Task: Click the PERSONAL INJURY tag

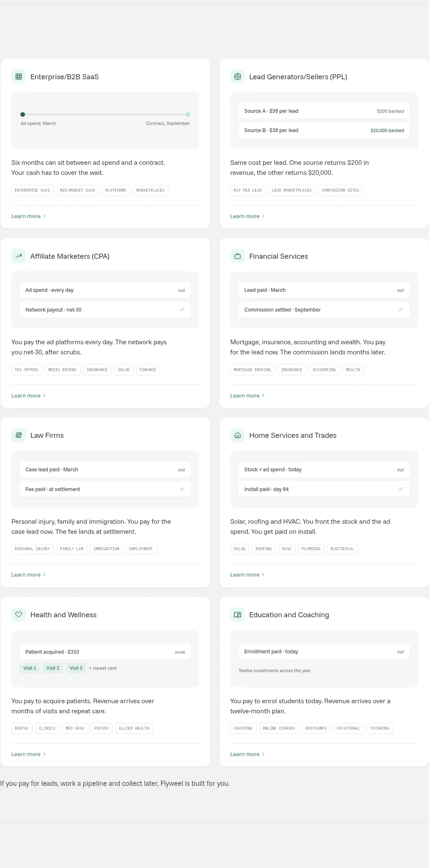Action: point(32,549)
